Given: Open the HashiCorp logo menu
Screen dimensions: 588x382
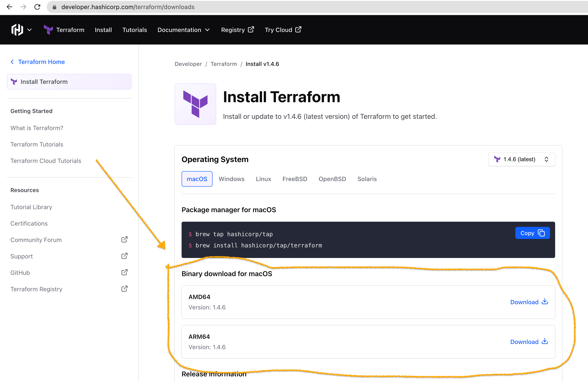Looking at the screenshot, I should [x=17, y=30].
